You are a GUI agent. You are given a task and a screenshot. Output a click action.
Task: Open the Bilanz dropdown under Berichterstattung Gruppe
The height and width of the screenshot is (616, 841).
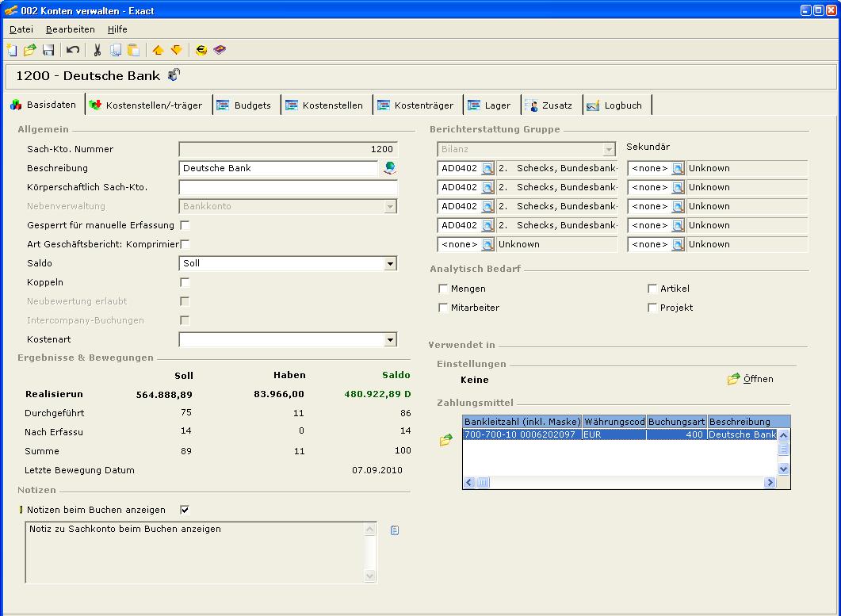[608, 149]
